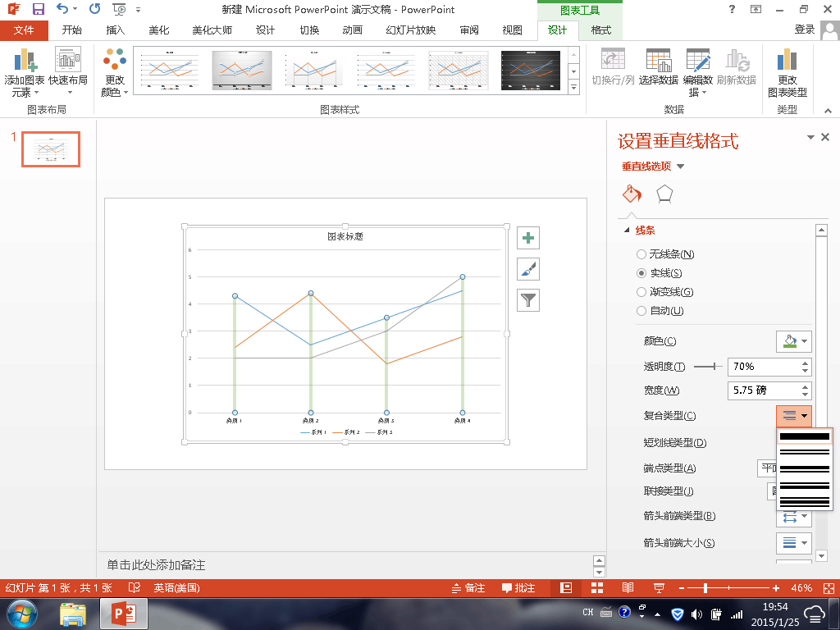Switch to Slide Sorter view
840x630 pixels.
click(x=597, y=587)
